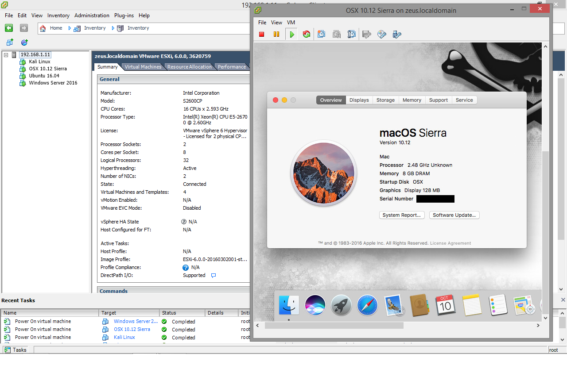Image resolution: width=567 pixels, height=392 pixels.
Task: Sort Recent Tasks by the Target column header
Action: coord(129,313)
